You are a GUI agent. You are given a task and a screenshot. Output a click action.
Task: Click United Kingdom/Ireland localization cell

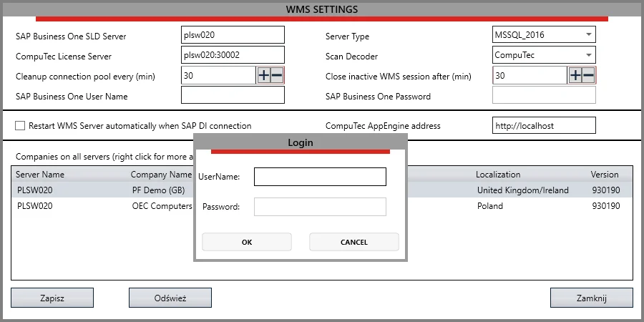coord(523,190)
